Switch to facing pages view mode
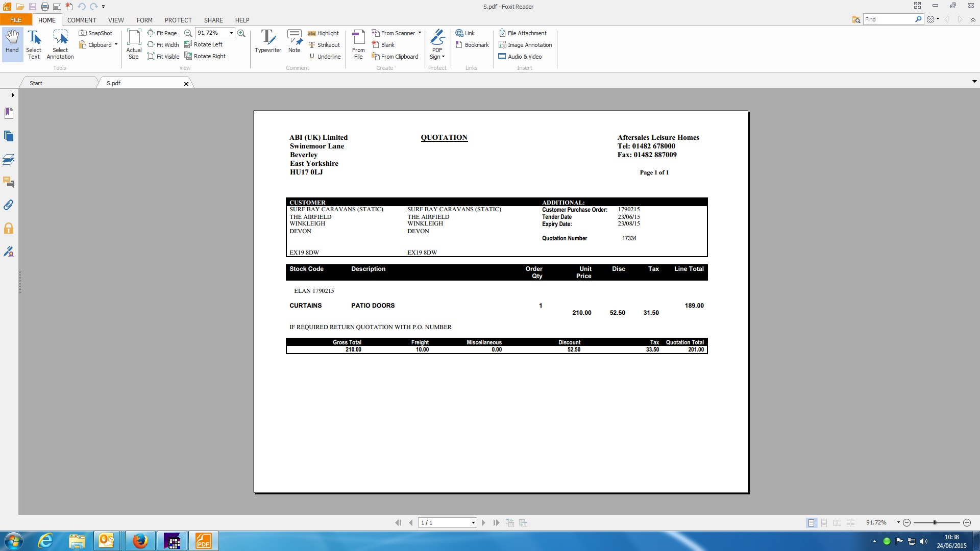This screenshot has height=551, width=980. (x=837, y=522)
